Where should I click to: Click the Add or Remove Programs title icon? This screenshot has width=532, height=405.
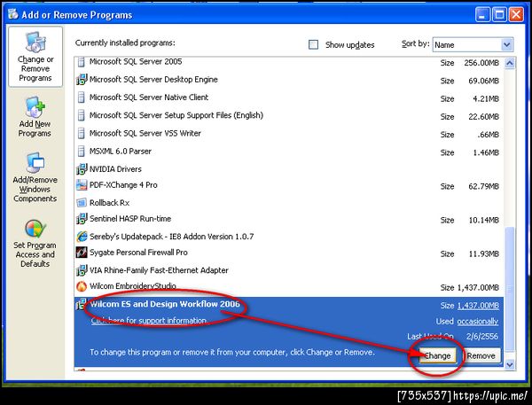(x=13, y=14)
